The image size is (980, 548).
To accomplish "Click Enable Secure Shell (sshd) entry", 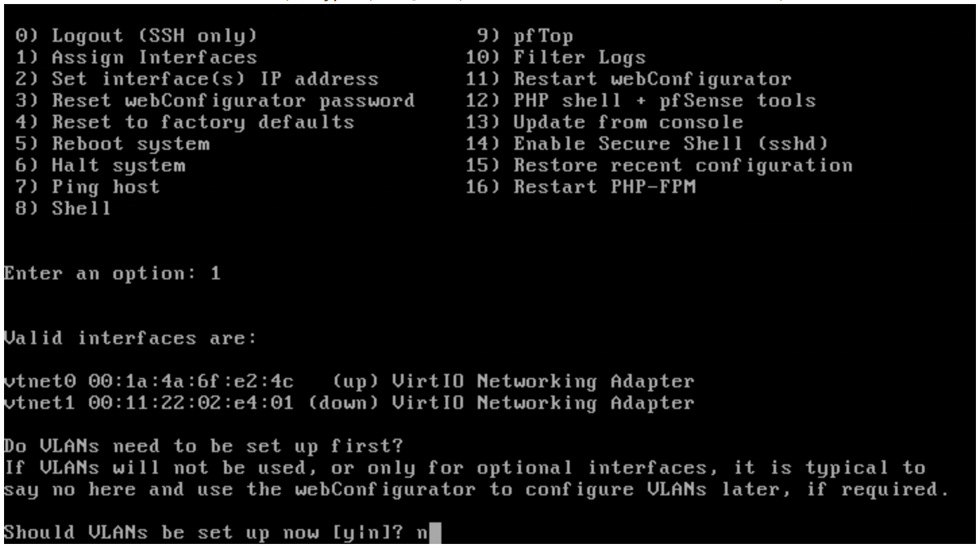I will click(x=647, y=144).
